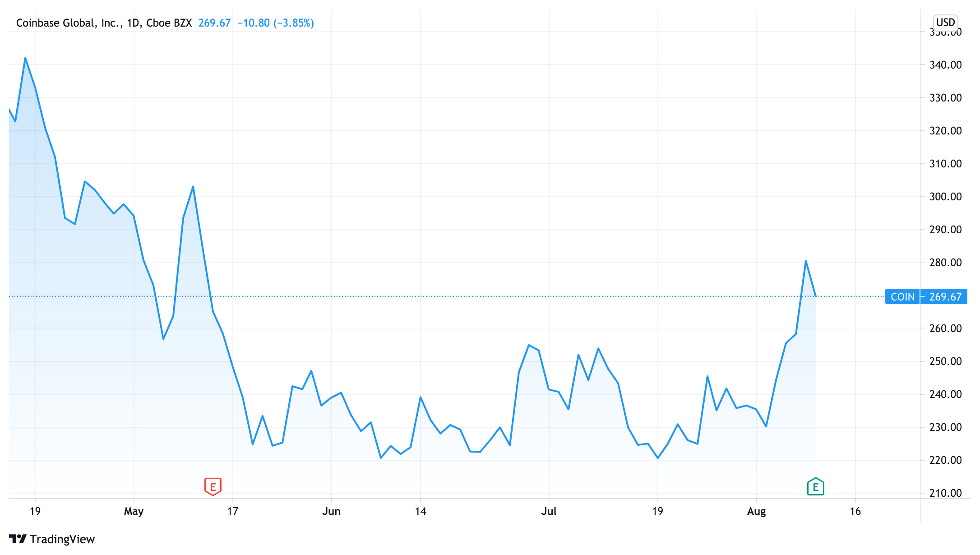This screenshot has height=555, width=980.
Task: Click the 300.00 price axis label
Action: pos(946,197)
